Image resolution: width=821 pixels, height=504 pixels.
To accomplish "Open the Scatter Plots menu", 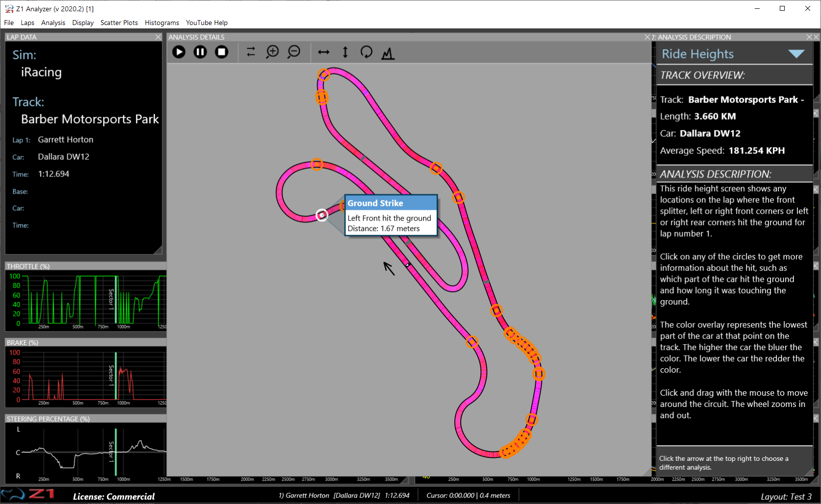I will click(119, 23).
